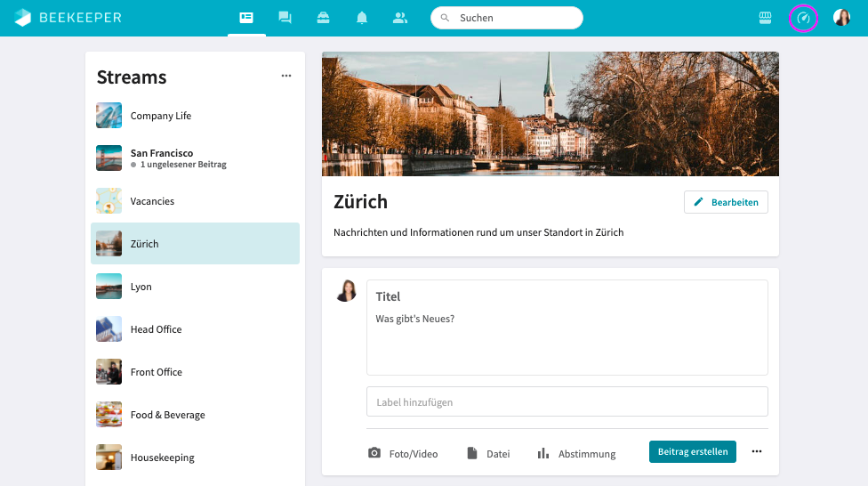Open Streams panel three-dot menu

point(286,77)
